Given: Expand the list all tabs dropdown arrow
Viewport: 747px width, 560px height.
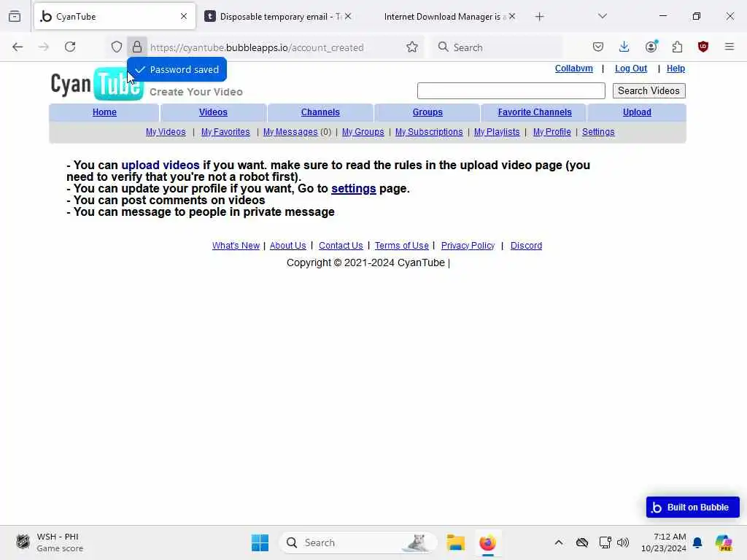Looking at the screenshot, I should point(603,16).
